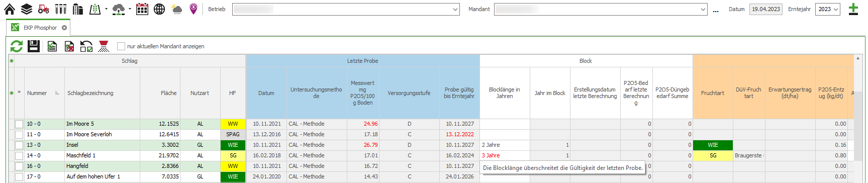
Task: Tick the checkbox for row 10 - 0
Action: (19, 124)
